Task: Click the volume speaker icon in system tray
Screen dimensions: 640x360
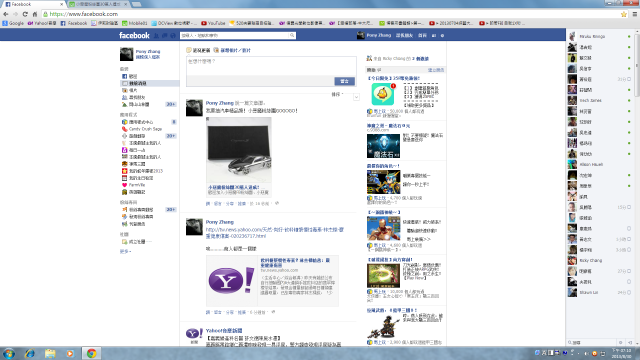Action: point(587,353)
